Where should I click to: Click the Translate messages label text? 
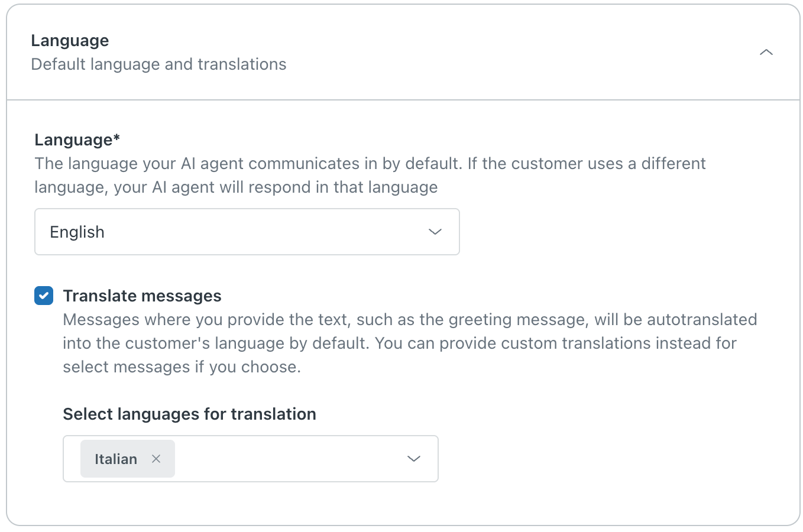tap(142, 296)
